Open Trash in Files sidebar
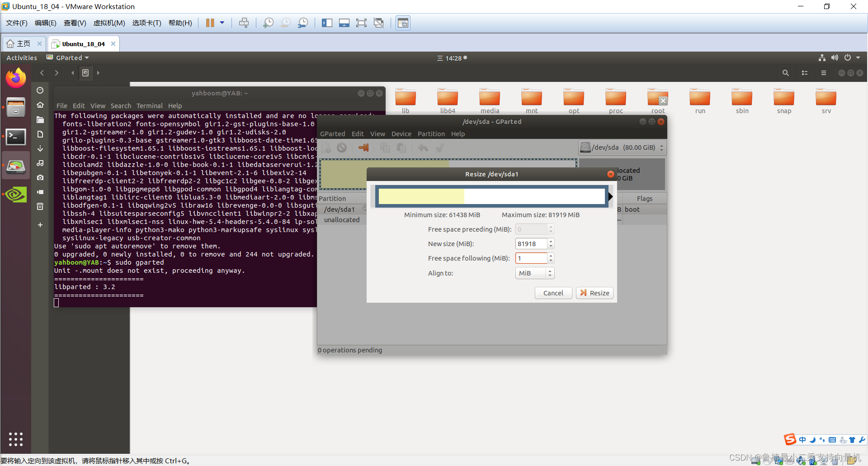The image size is (868, 466). coord(40,206)
